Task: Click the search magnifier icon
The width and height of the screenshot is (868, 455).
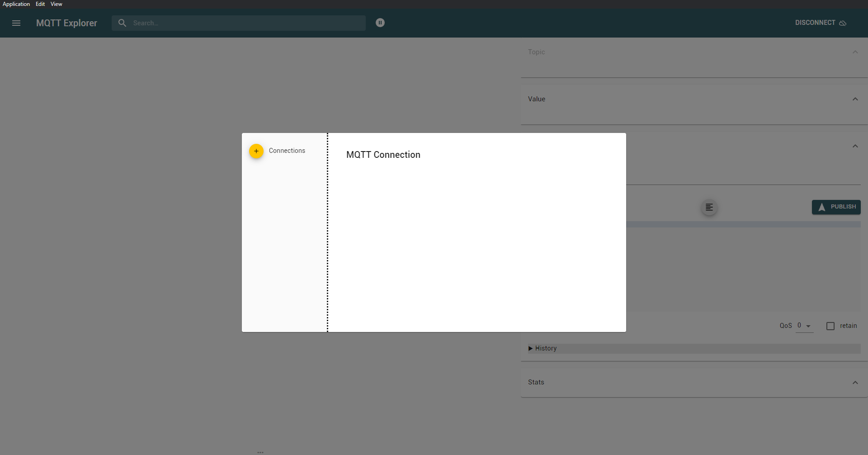Action: tap(122, 23)
